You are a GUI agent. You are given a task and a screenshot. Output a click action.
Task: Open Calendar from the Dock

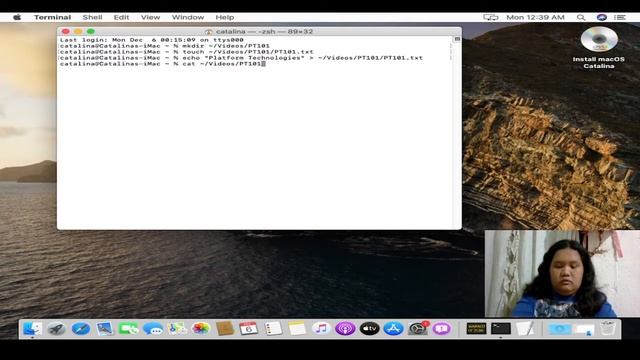[249, 329]
